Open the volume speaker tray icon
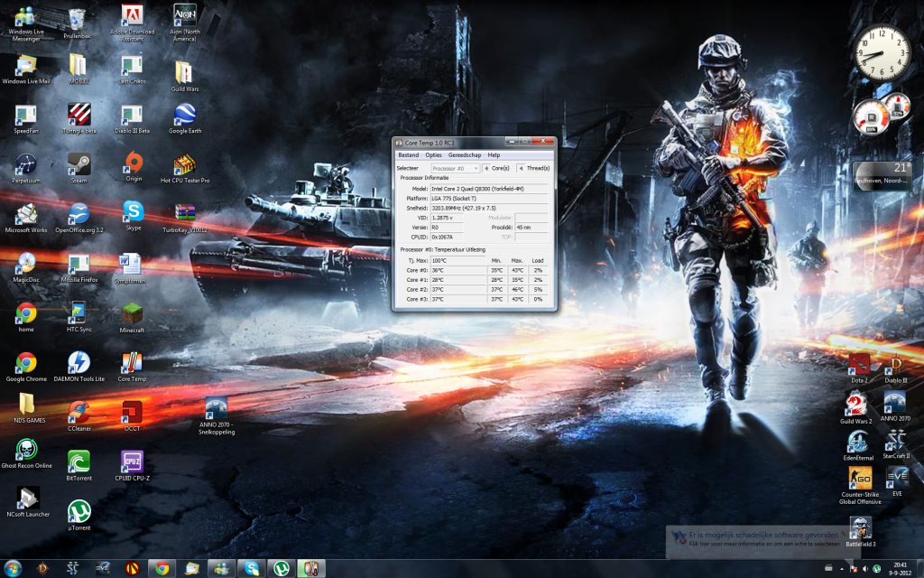The width and height of the screenshot is (924, 578). [x=865, y=569]
